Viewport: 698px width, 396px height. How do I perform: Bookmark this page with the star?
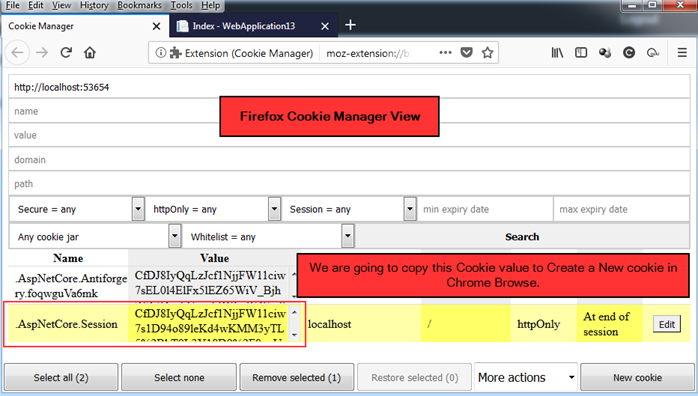click(487, 53)
